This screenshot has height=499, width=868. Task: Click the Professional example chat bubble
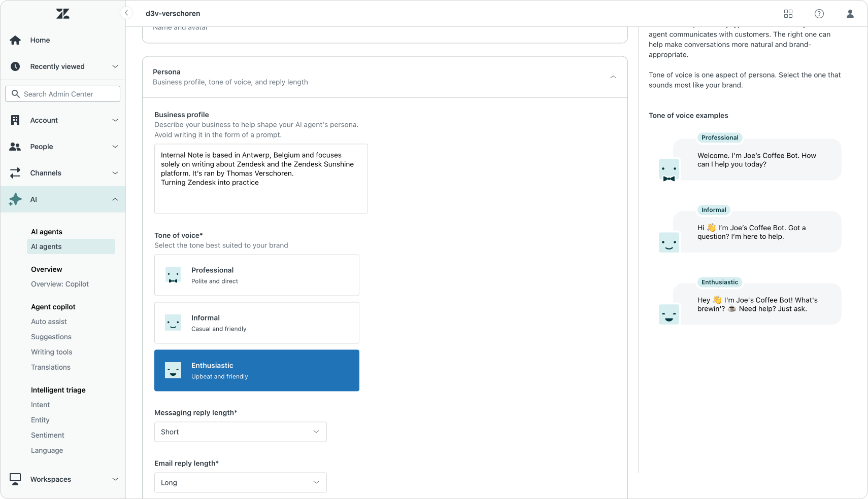coord(757,160)
